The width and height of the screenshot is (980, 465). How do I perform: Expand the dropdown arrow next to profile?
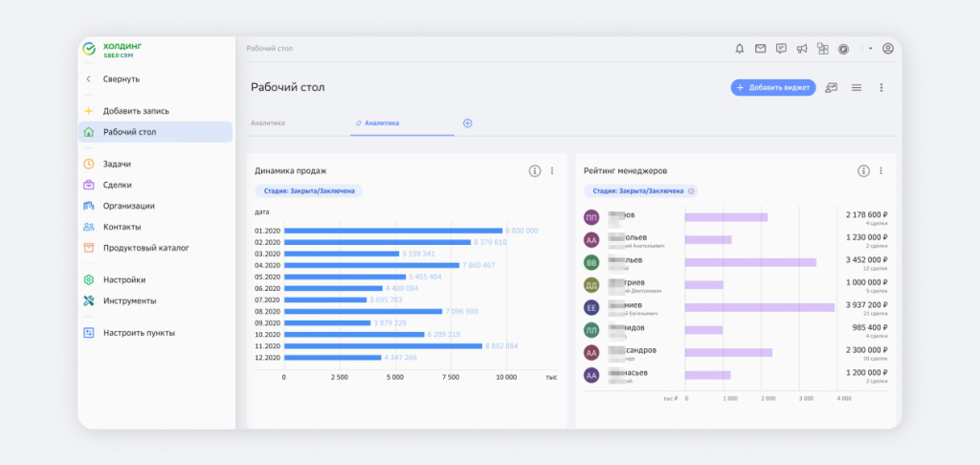(x=870, y=49)
